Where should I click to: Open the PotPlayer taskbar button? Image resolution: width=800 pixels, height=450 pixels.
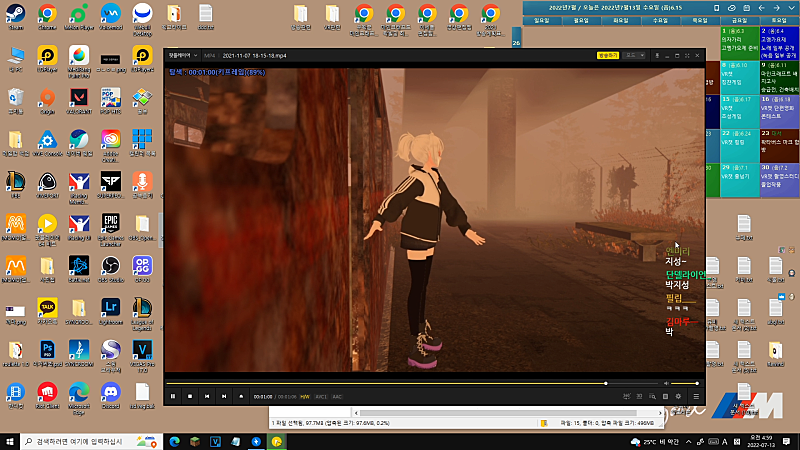[277, 441]
